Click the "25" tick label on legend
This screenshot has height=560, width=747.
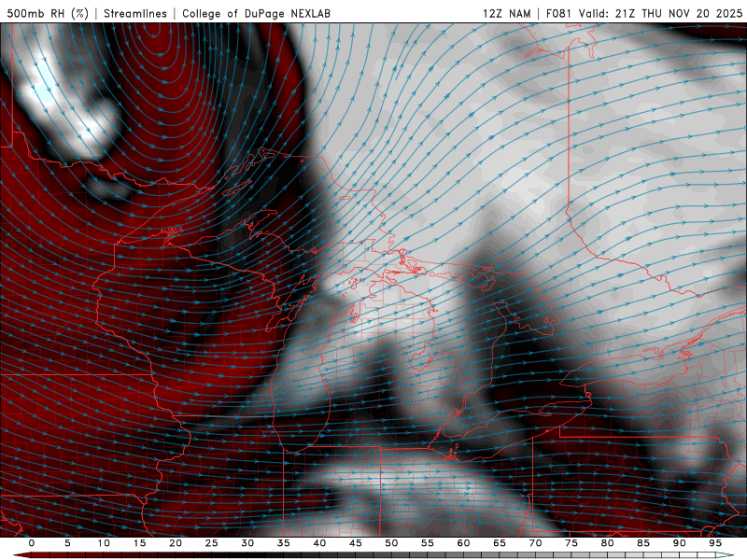pos(212,543)
